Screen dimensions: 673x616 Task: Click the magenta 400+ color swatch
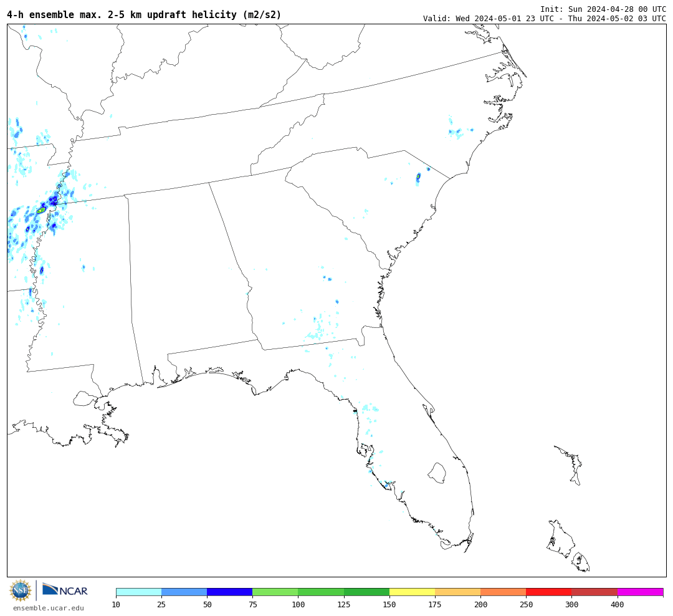click(640, 592)
